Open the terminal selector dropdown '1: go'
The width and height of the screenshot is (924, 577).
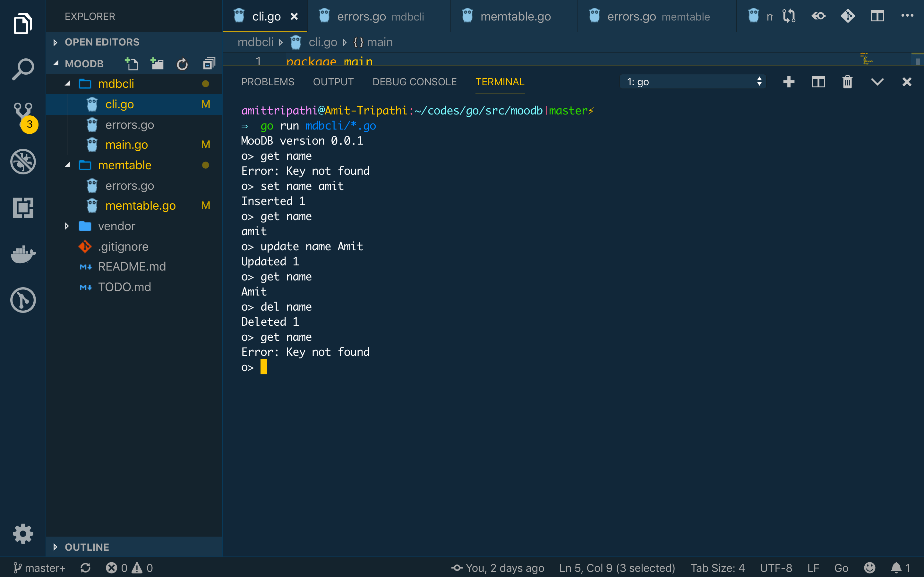pyautogui.click(x=693, y=82)
